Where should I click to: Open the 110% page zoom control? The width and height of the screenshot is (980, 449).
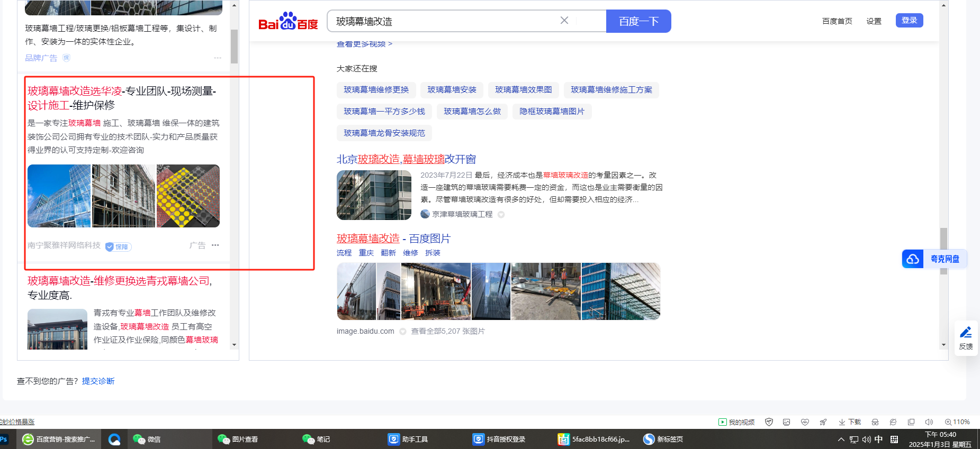coord(957,422)
